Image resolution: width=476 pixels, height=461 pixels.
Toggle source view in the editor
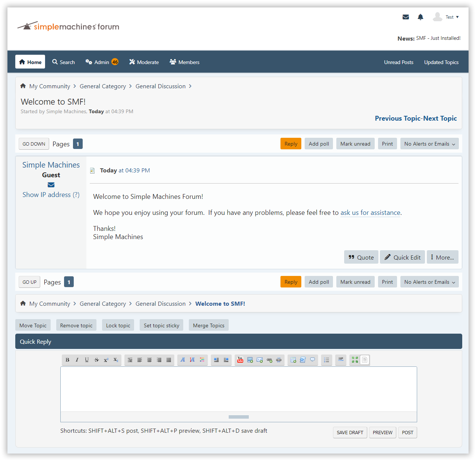tap(365, 360)
